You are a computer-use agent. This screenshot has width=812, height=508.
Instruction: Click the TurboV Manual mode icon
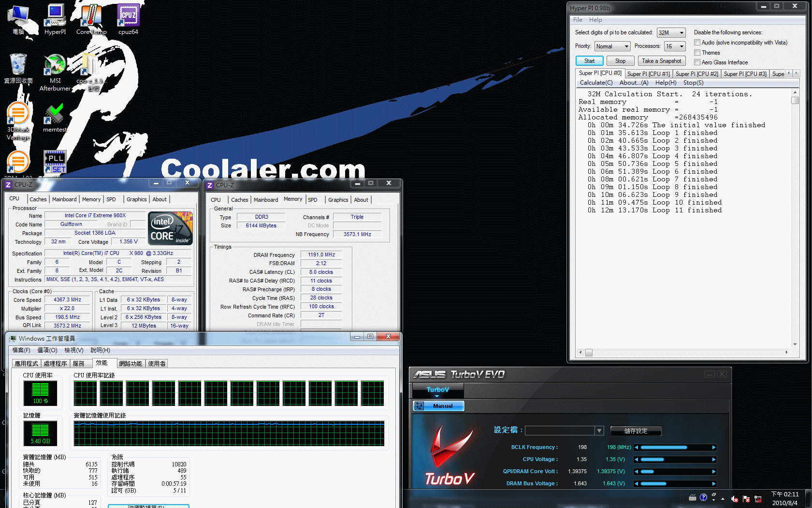click(420, 406)
